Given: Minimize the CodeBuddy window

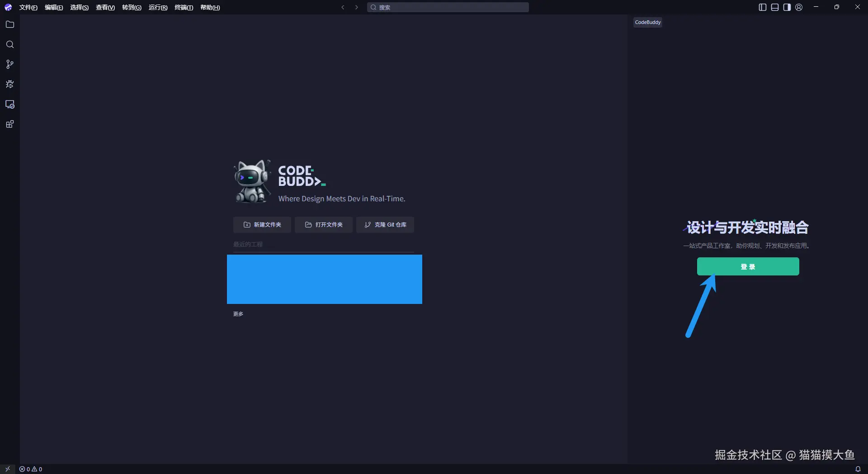Looking at the screenshot, I should tap(816, 7).
